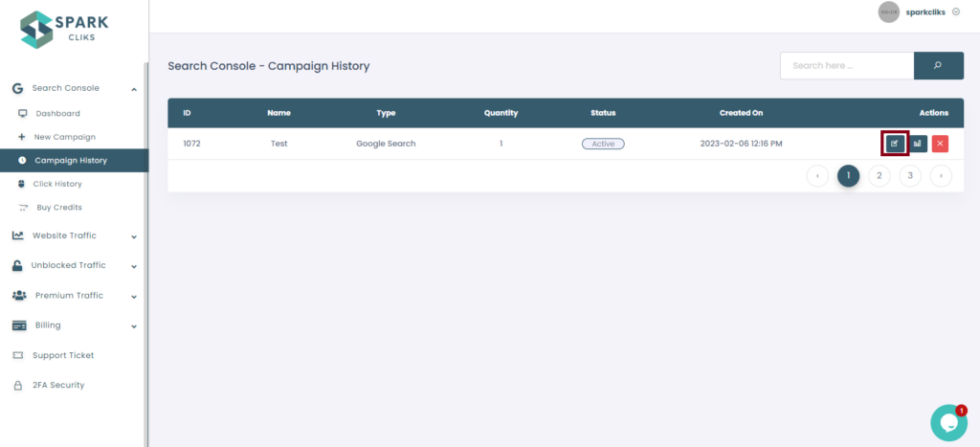Image resolution: width=980 pixels, height=447 pixels.
Task: Click the magnifier search button
Action: (938, 66)
